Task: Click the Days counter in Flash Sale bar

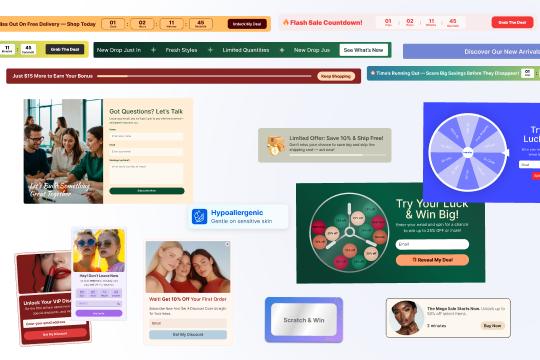Action: tap(388, 22)
